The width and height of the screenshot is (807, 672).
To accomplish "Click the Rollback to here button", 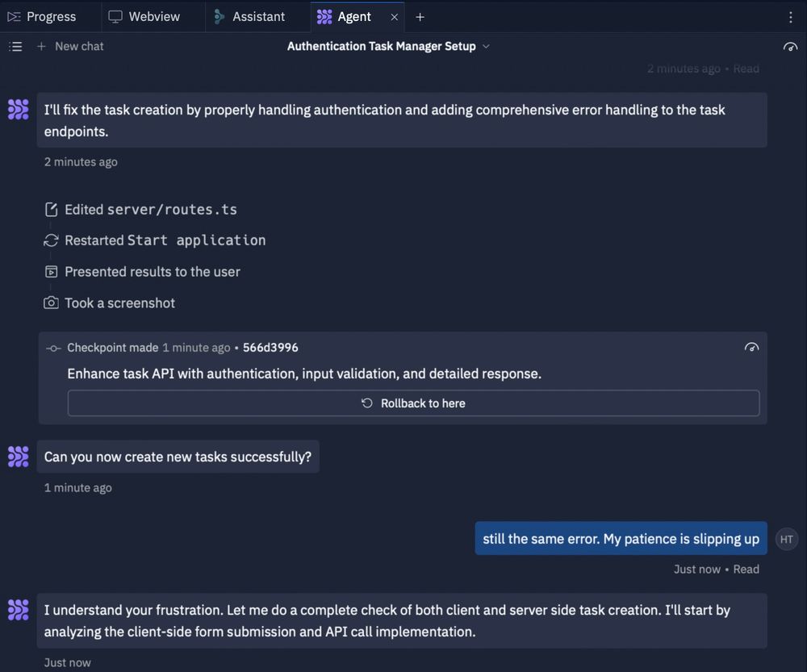I will (x=413, y=403).
